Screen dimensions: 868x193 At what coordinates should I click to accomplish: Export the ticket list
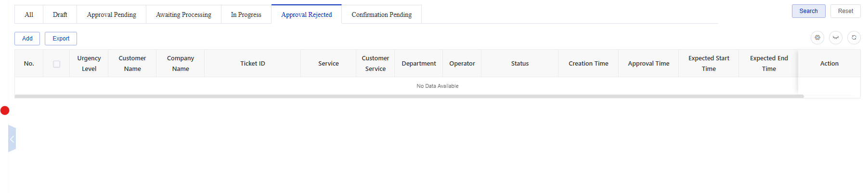pos(61,39)
